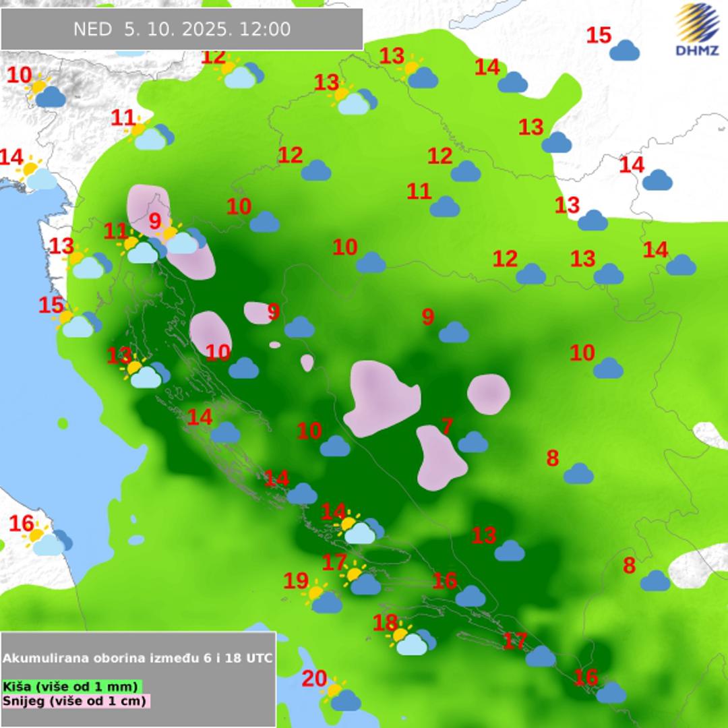Click the cloud icon beside top-right 15°
This screenshot has height=728, width=728.
point(624,51)
